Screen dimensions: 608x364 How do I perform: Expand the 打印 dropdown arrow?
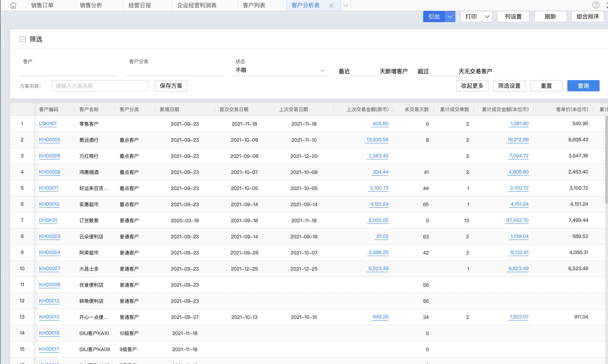click(487, 17)
